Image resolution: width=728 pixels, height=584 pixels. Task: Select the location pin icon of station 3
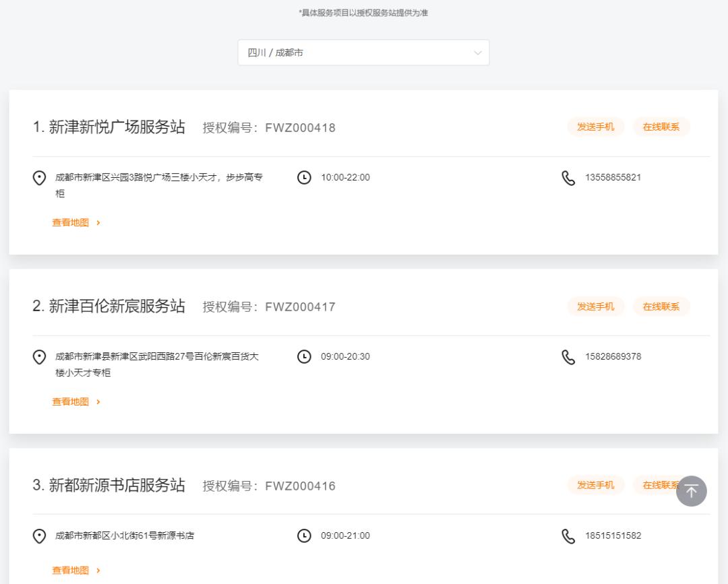[x=39, y=536]
